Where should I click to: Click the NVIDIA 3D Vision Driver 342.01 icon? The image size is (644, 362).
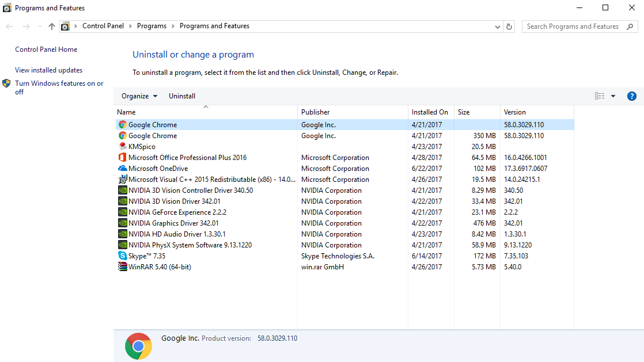[122, 201]
